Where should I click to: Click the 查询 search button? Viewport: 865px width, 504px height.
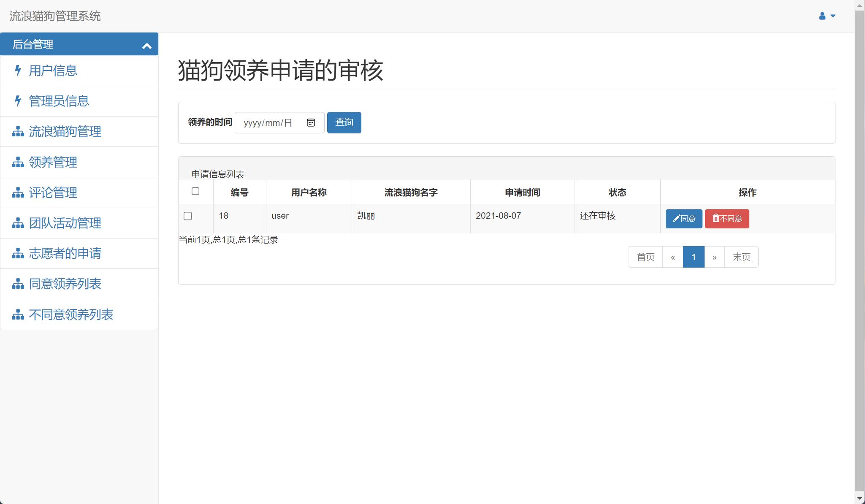point(344,122)
